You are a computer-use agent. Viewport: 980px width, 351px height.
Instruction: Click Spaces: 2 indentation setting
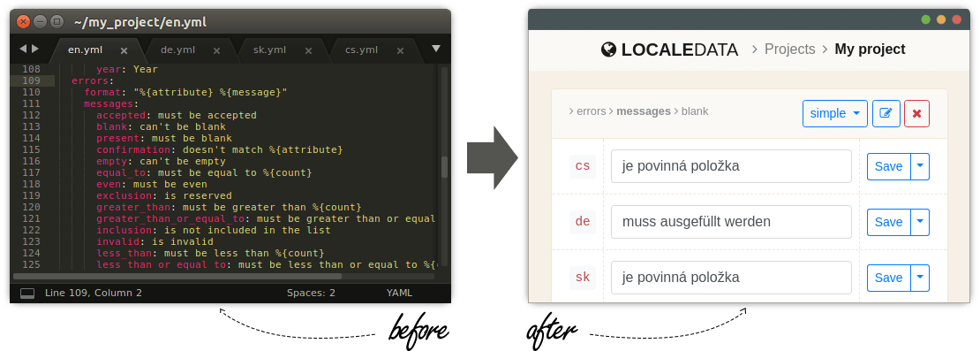(x=311, y=293)
